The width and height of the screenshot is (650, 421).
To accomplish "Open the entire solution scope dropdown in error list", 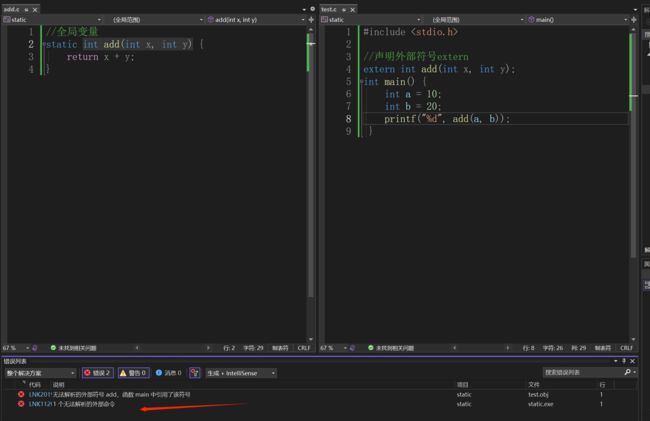I will 40,373.
